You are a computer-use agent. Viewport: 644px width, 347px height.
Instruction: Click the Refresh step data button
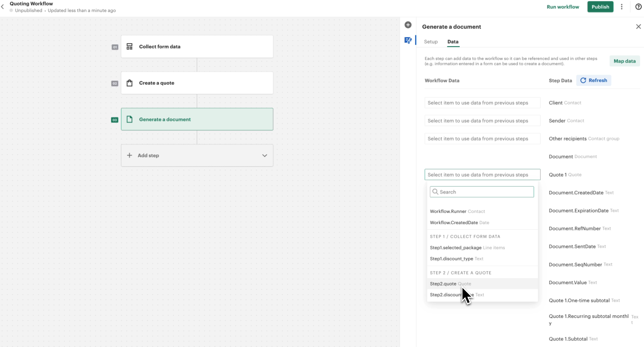click(594, 81)
